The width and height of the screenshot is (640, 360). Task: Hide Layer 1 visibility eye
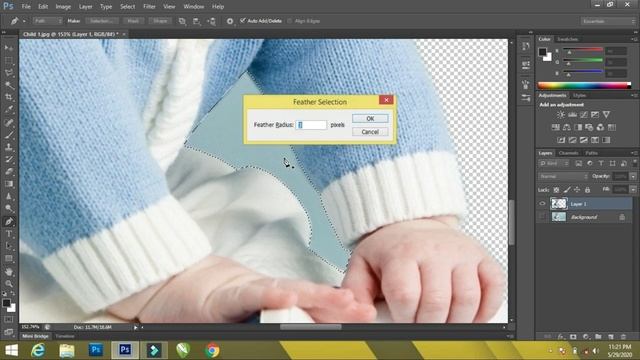click(x=542, y=203)
